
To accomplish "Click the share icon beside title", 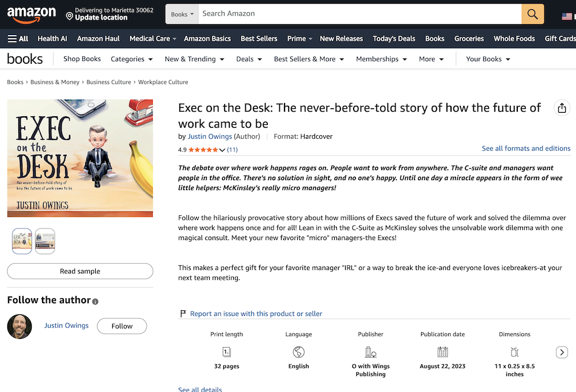I will [562, 108].
